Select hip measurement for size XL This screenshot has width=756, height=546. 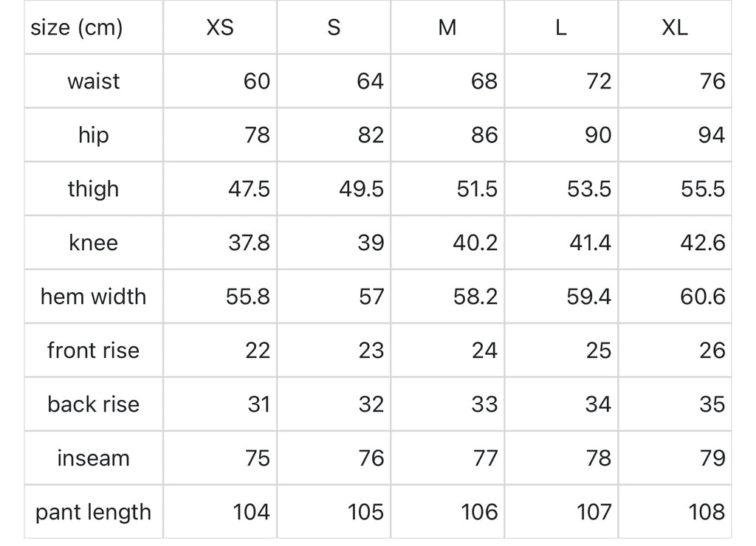pyautogui.click(x=711, y=135)
